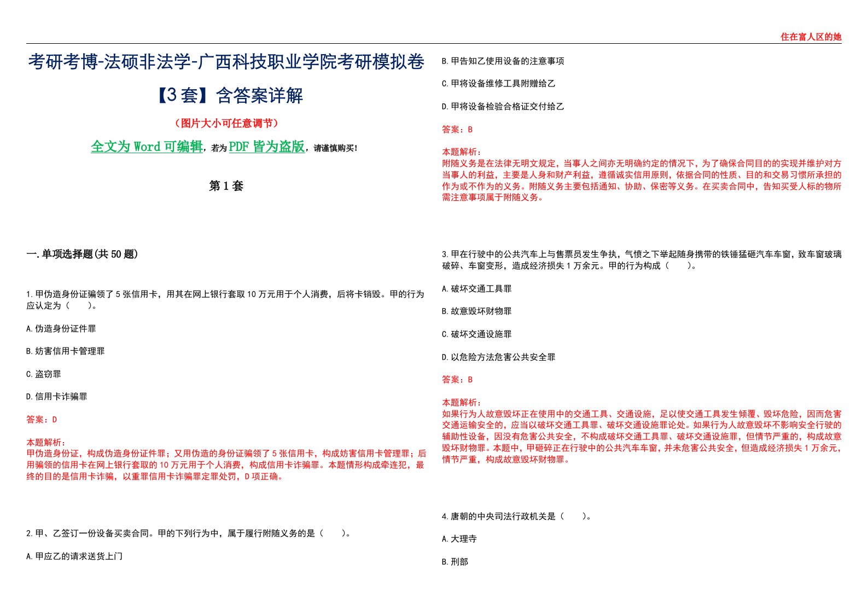Select option C.盗窃罪
This screenshot has height=614, width=868.
(x=43, y=374)
